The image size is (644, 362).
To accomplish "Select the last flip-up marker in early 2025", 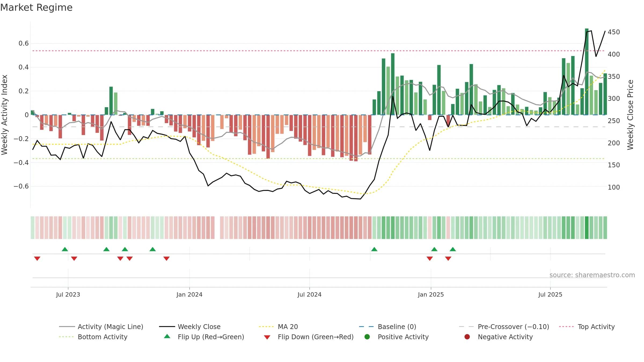I will click(453, 249).
